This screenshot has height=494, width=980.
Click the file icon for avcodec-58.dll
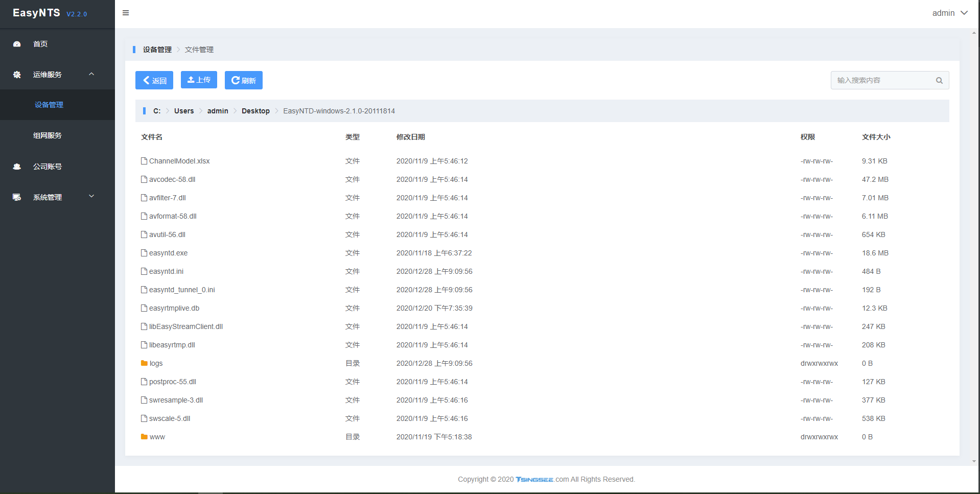pos(144,179)
